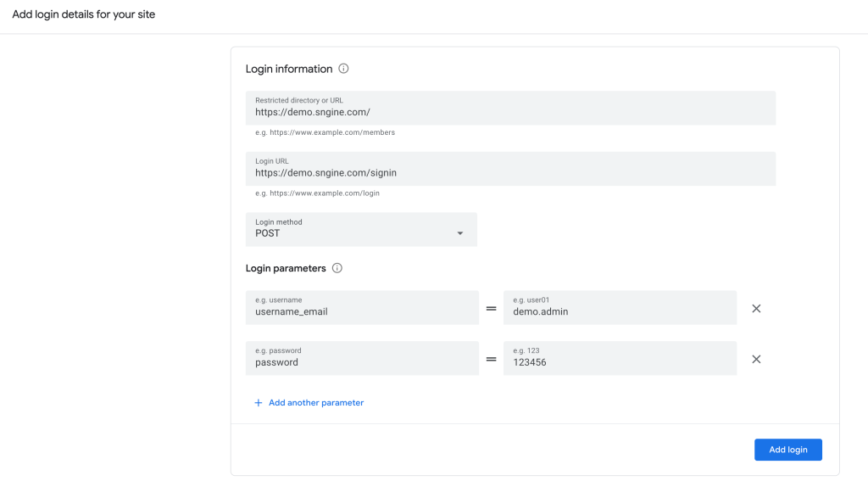Screen dimensions: 868x498
Task: Click the plus icon to add parameter
Action: coord(258,403)
